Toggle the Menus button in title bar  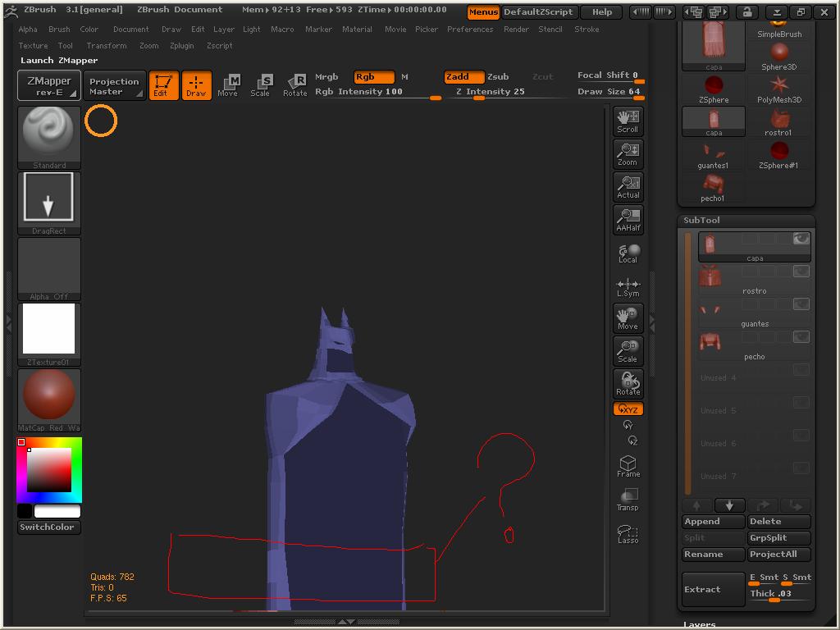point(483,12)
